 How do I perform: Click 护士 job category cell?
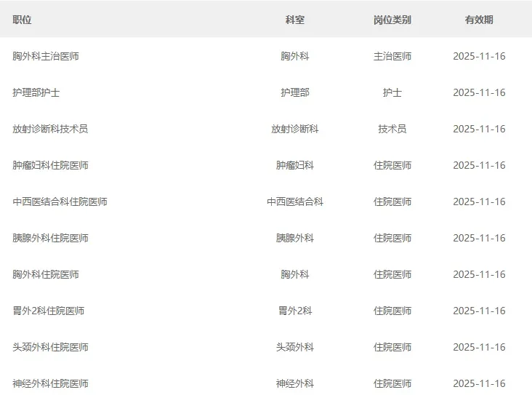[392, 92]
